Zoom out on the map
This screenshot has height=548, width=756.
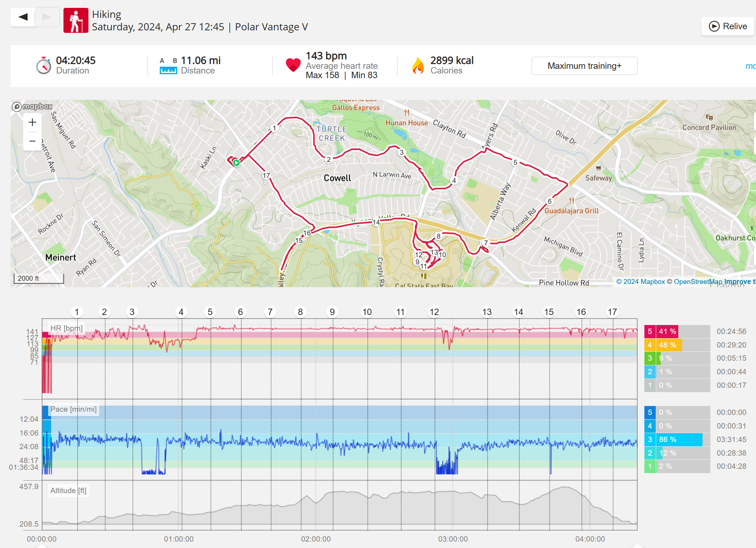32,141
